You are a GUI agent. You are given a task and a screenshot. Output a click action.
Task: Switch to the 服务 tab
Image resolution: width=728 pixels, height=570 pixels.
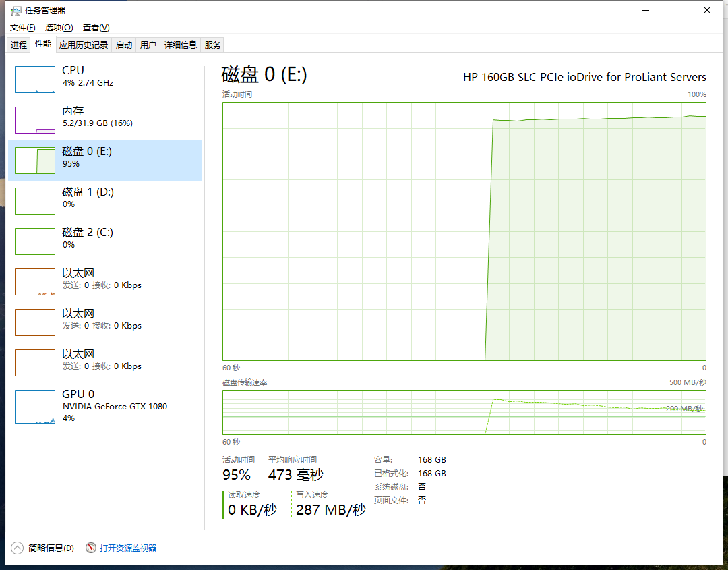point(212,45)
